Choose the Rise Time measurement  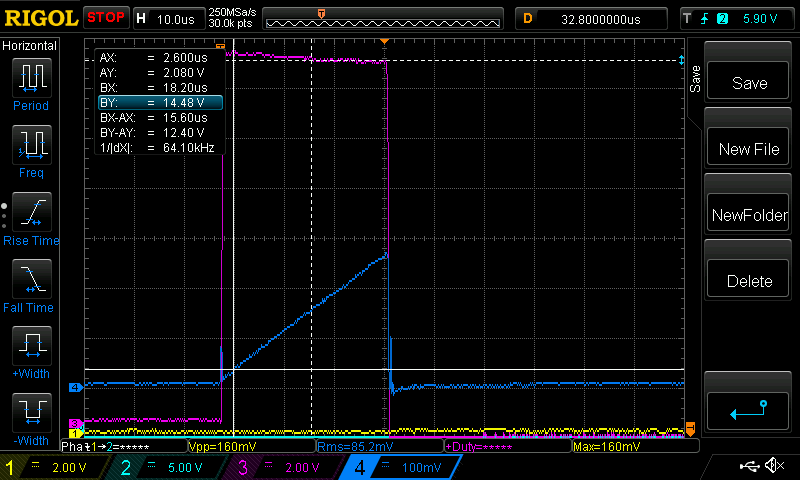pyautogui.click(x=30, y=217)
